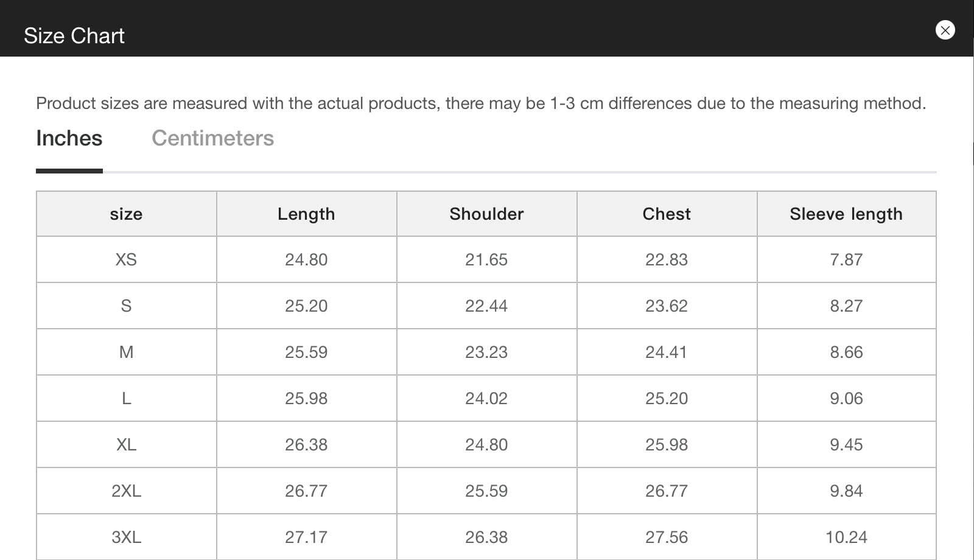Switch to the Centimeters tab

click(212, 138)
